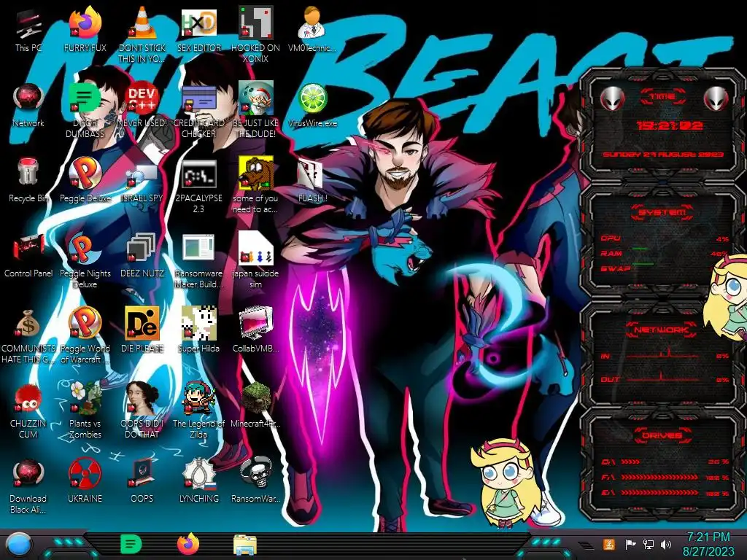This screenshot has height=560, width=747.
Task: Open the DIE PLEASE shortcut
Action: pyautogui.click(x=142, y=330)
